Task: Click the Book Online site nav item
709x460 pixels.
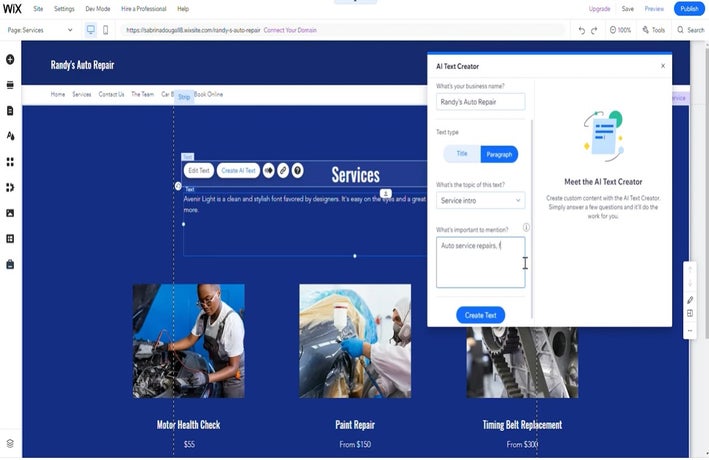Action: (208, 94)
